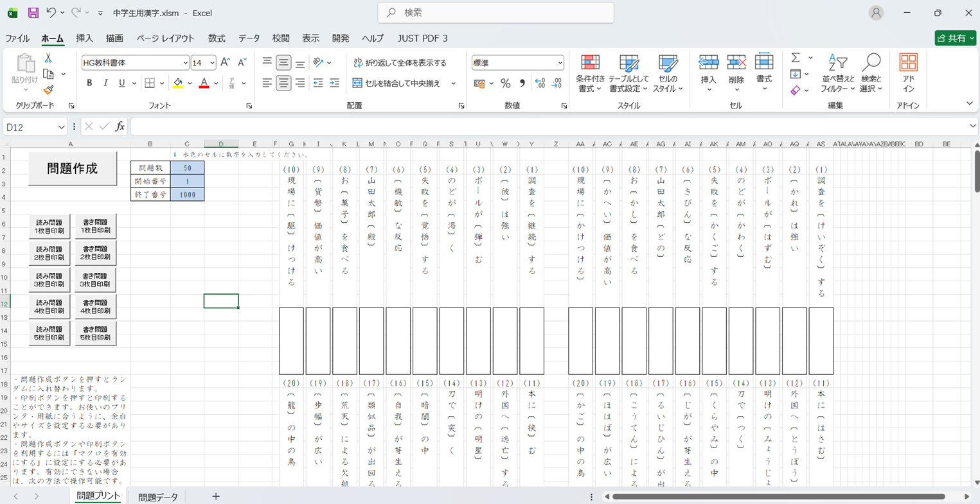Add a new sheet with plus icon
980x504 pixels.
tap(216, 496)
